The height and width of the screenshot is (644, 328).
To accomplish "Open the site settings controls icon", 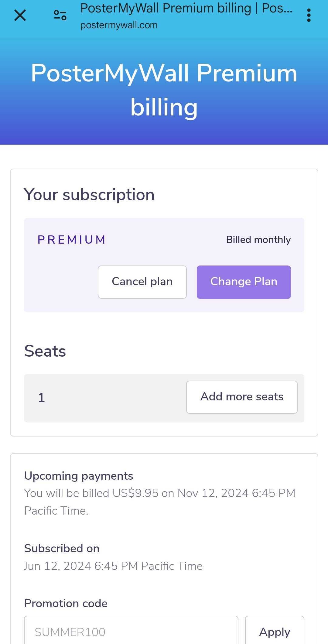I will pos(60,15).
